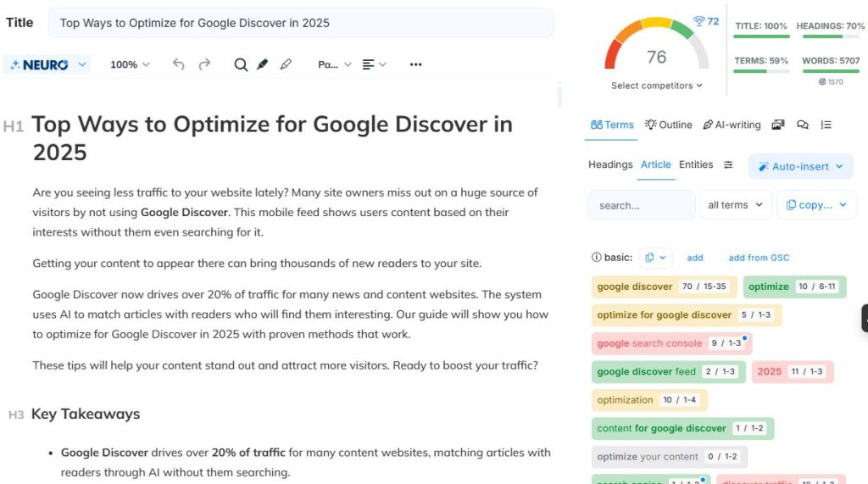Click the google discover feed chip
The image size is (868, 484).
tap(668, 371)
